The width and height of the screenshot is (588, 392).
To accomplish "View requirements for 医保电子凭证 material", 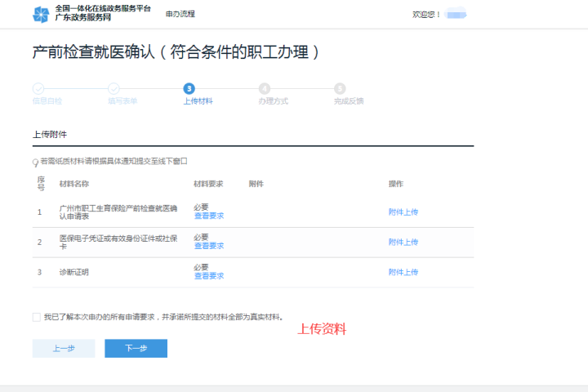I will (x=208, y=246).
